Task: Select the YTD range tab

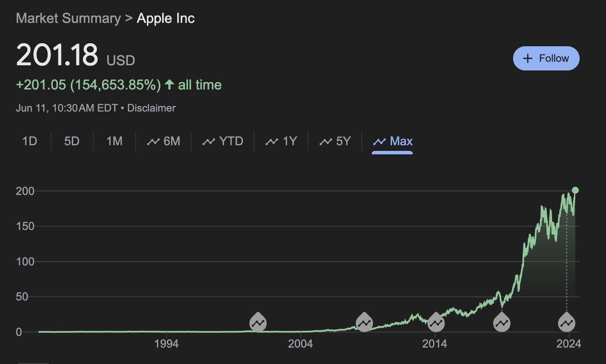Action: (x=223, y=141)
